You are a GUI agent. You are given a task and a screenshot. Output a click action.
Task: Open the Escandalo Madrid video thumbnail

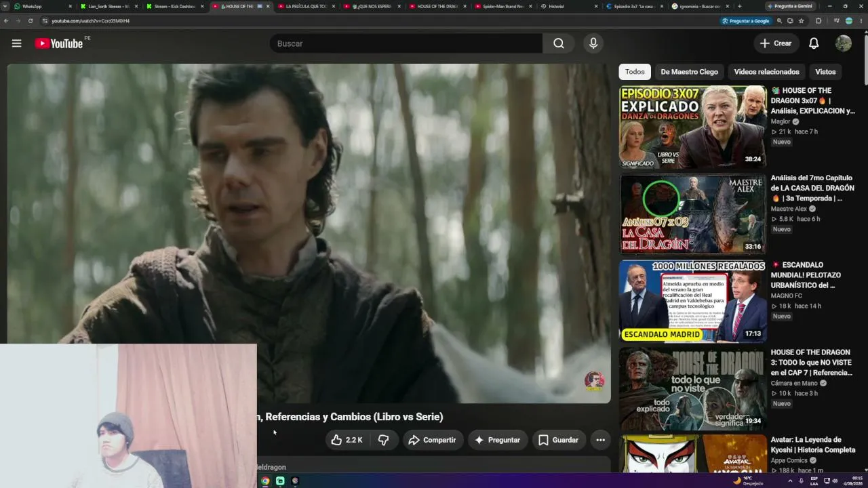[692, 301]
